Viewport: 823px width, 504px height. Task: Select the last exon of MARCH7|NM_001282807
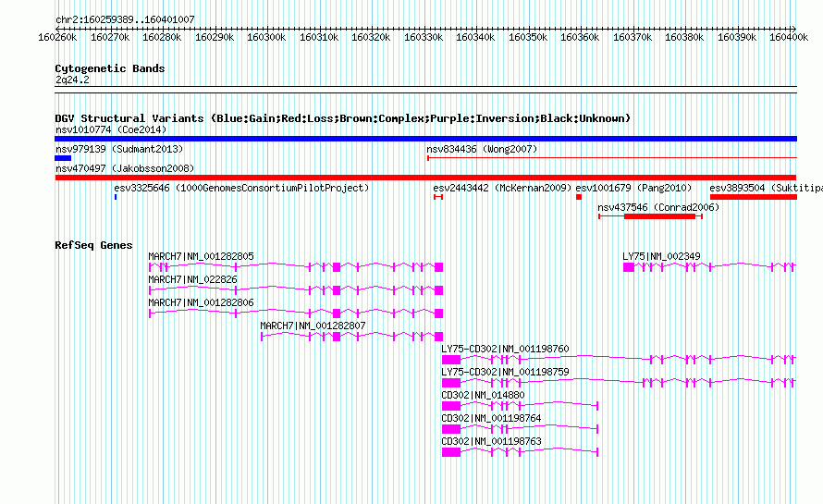click(x=439, y=337)
